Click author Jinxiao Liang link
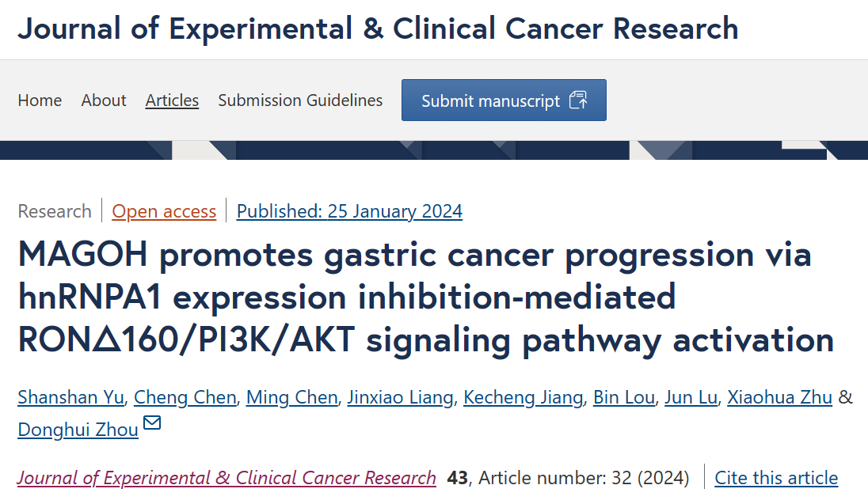 tap(400, 397)
